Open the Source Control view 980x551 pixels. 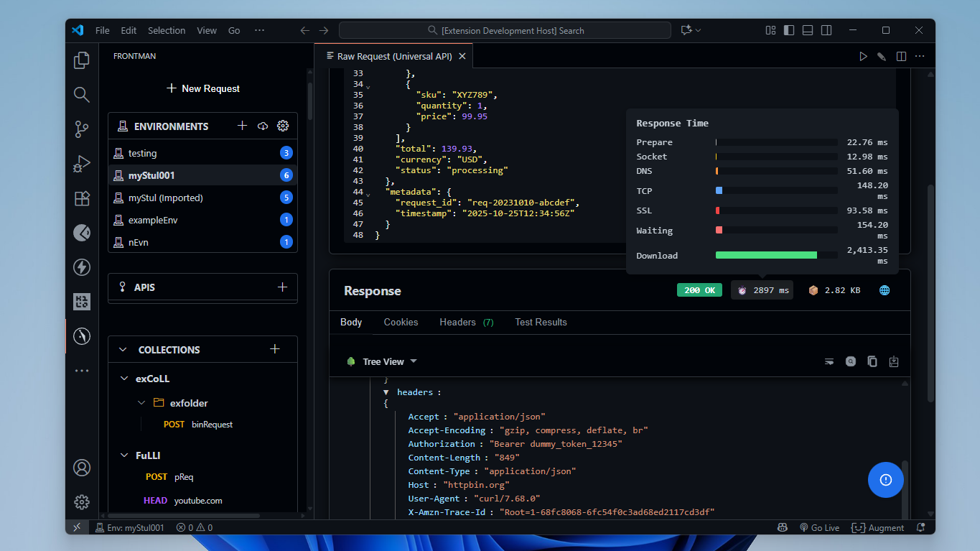[82, 129]
